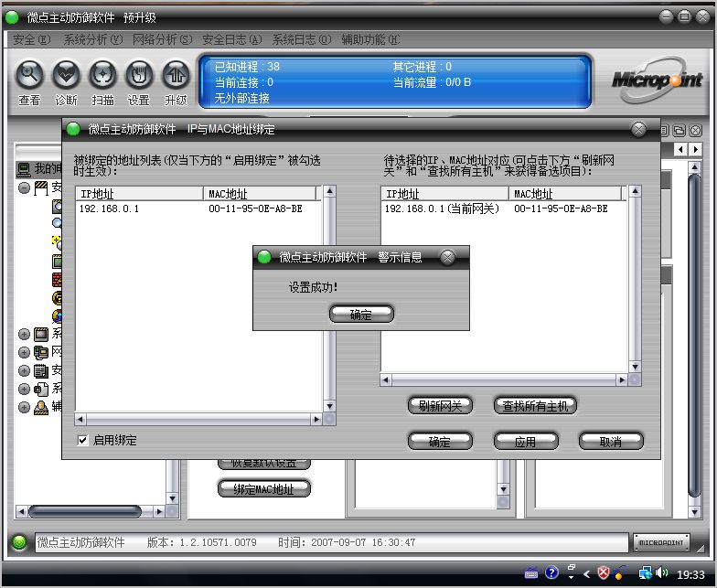Click the 应用 button

526,441
